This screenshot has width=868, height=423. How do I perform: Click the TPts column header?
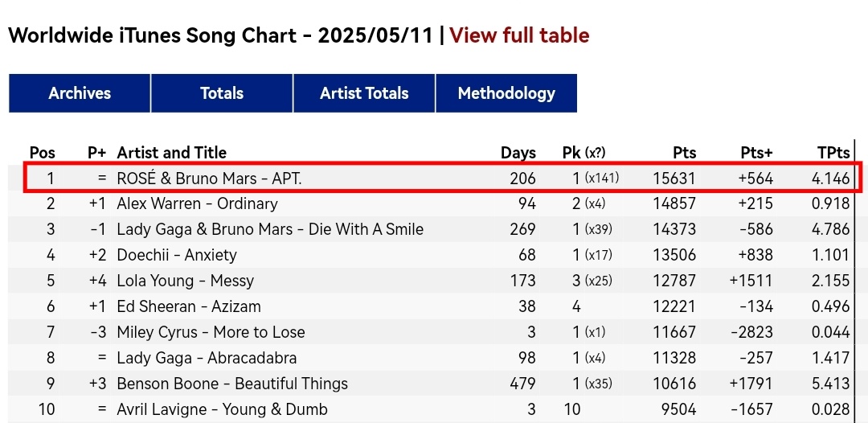(x=833, y=152)
